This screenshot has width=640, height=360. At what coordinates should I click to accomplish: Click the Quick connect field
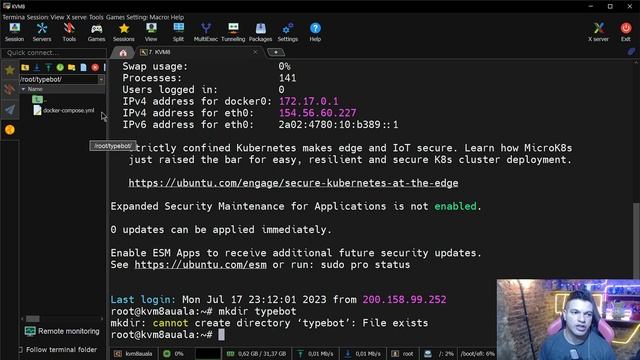click(54, 53)
